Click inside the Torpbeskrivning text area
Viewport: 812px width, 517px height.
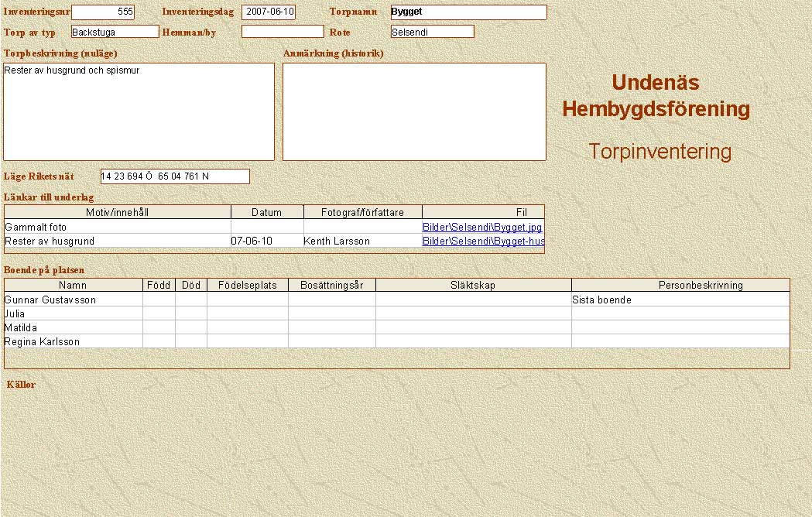139,111
